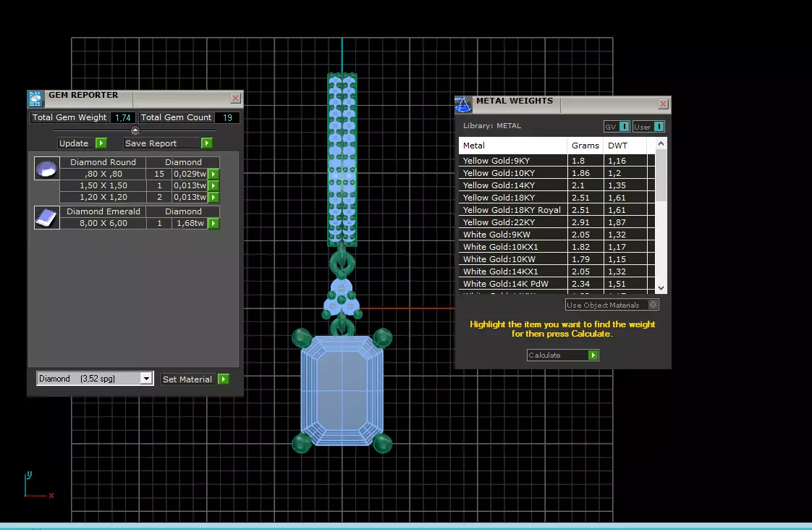Click the 1,68tw weight cell
This screenshot has width=812, height=530.
pos(190,223)
